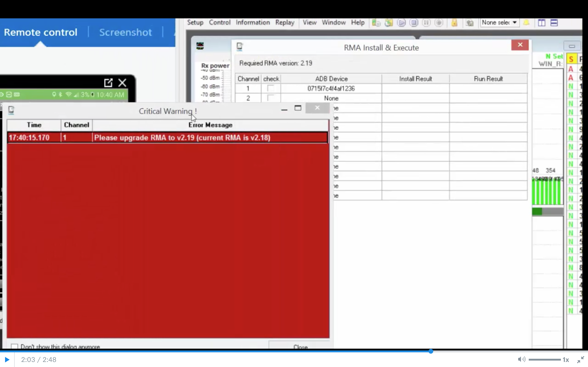Play the video
Screen dimensions: 588x367
click(x=7, y=359)
